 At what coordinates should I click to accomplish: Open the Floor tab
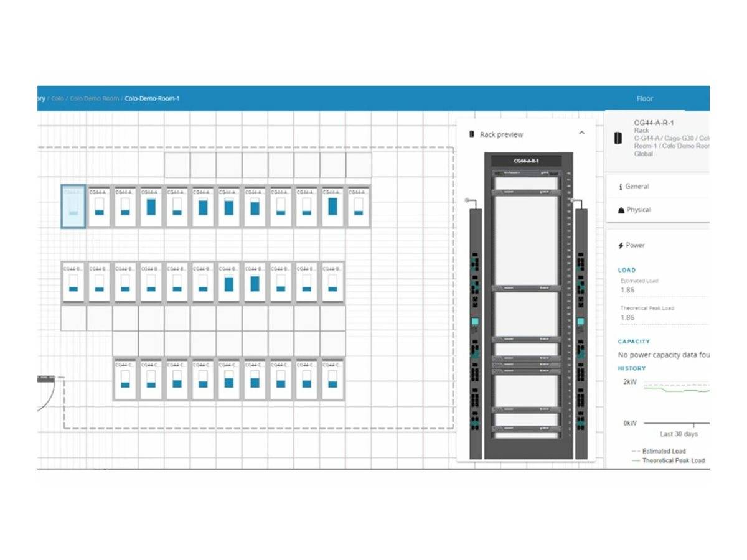click(645, 98)
